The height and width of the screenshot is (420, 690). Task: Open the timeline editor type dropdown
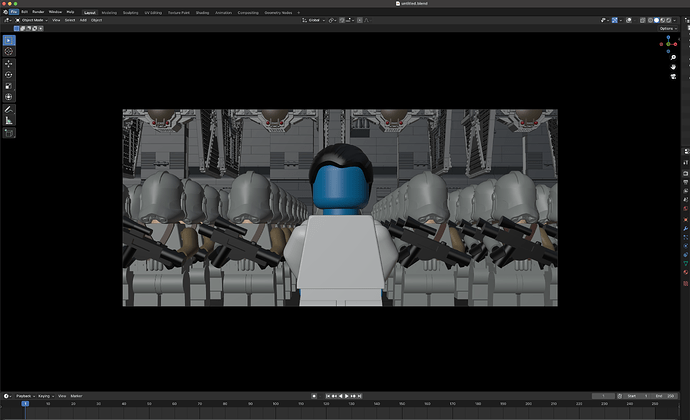tap(7, 396)
